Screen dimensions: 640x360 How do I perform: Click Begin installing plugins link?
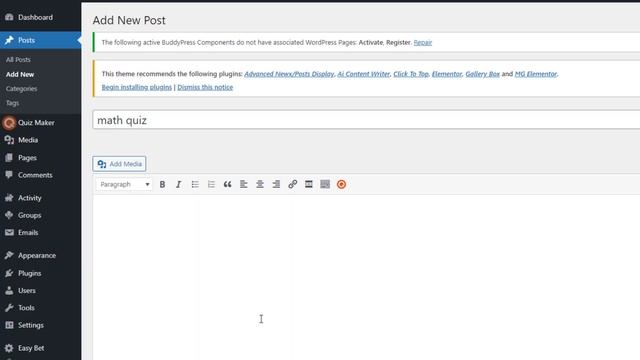(x=137, y=87)
